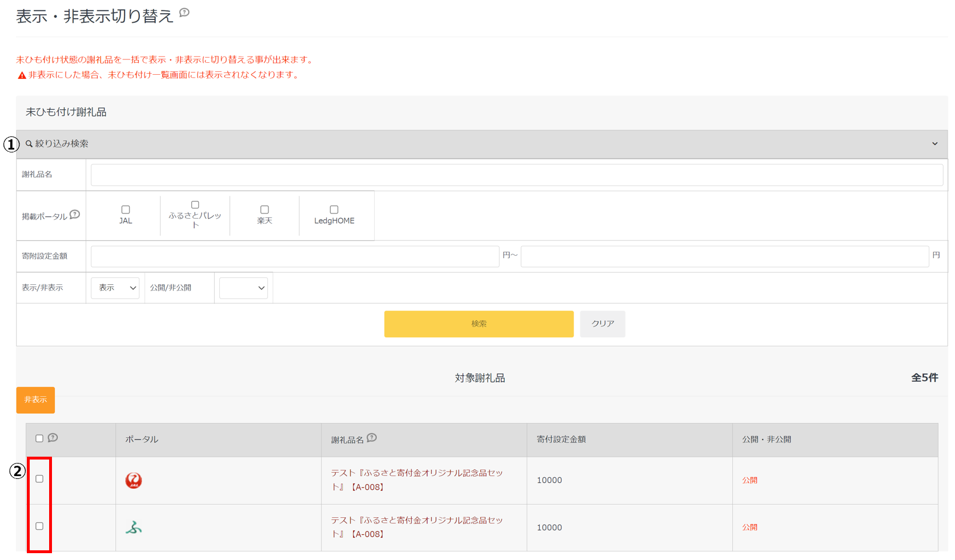Click into the 謝礼品名 text field
Image resolution: width=955 pixels, height=560 pixels.
pyautogui.click(x=516, y=175)
